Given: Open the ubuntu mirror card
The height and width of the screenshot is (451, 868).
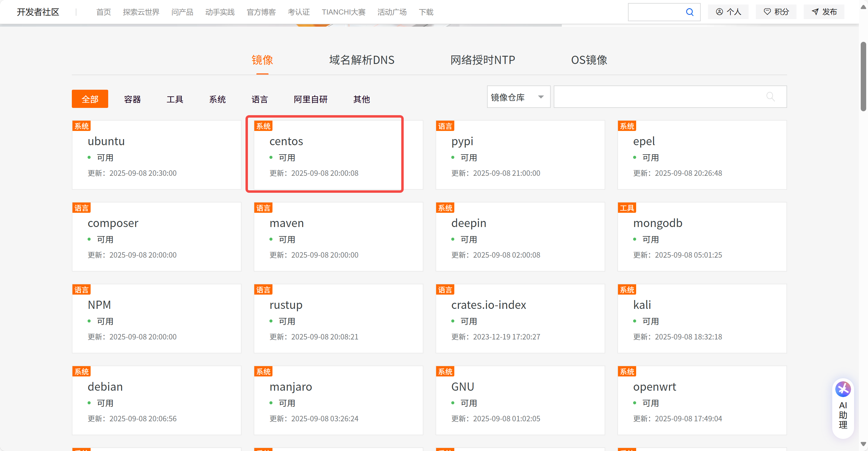Looking at the screenshot, I should tap(157, 155).
